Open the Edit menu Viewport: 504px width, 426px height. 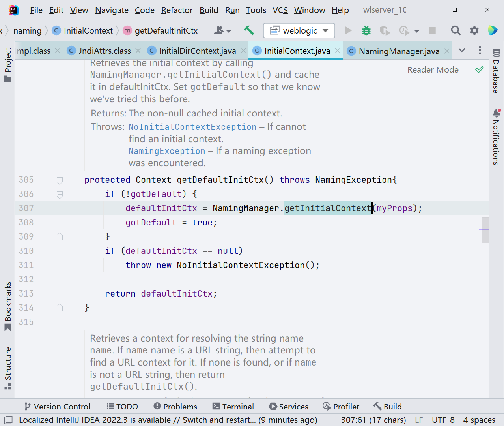56,10
